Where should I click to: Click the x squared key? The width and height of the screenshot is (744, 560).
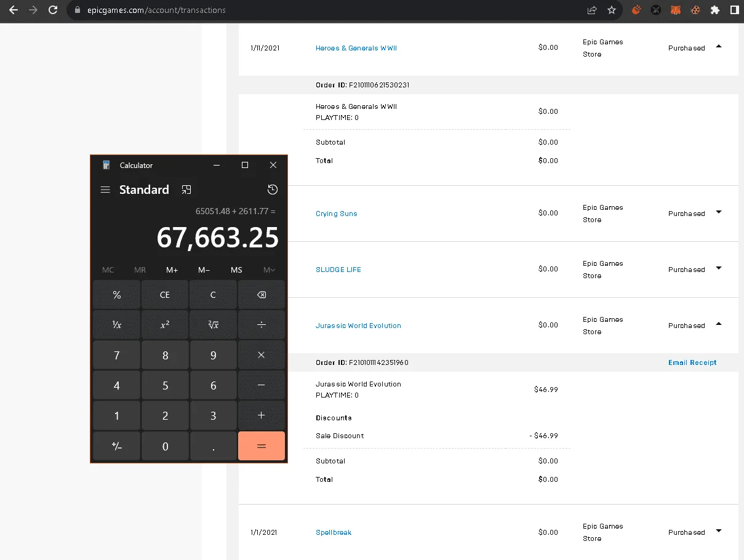[165, 325]
